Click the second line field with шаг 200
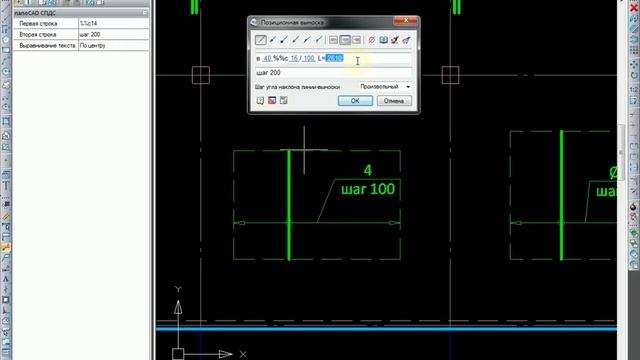Image resolution: width=640 pixels, height=360 pixels. pos(333,73)
